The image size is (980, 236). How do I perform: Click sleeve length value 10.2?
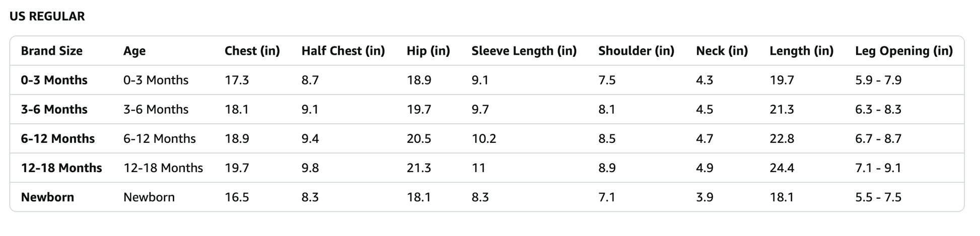(484, 138)
